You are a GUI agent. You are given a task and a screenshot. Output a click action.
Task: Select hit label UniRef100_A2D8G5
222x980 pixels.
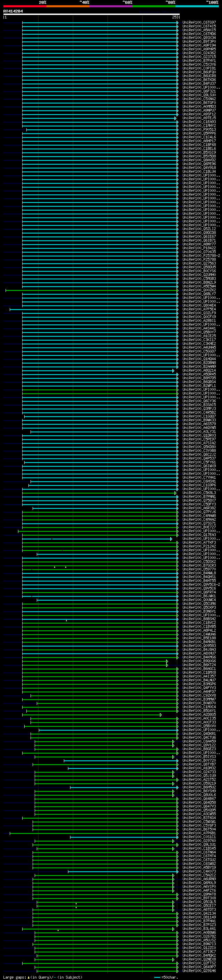point(199,715)
